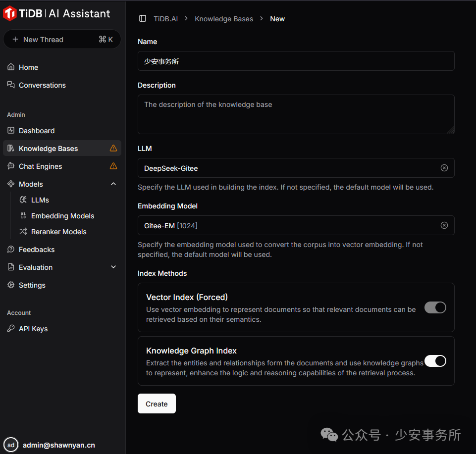Click the Settings cog icon
This screenshot has height=454, width=476.
tap(11, 285)
